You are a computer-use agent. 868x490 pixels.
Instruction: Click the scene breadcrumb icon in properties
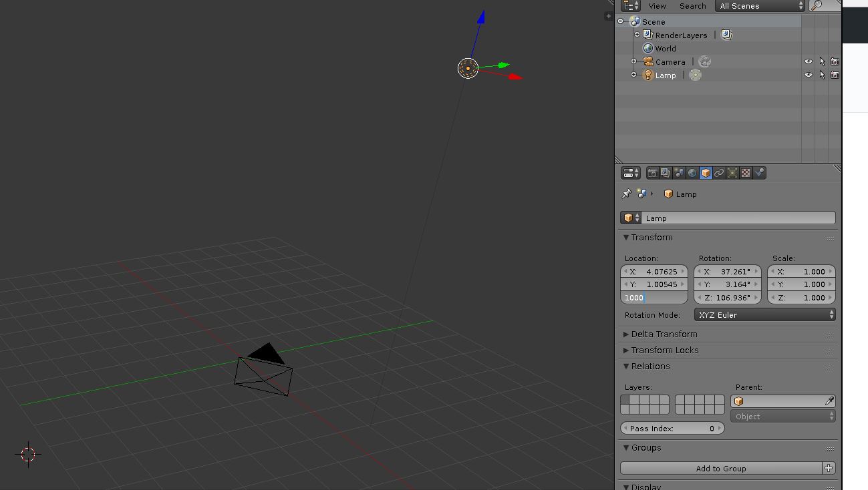tap(641, 194)
